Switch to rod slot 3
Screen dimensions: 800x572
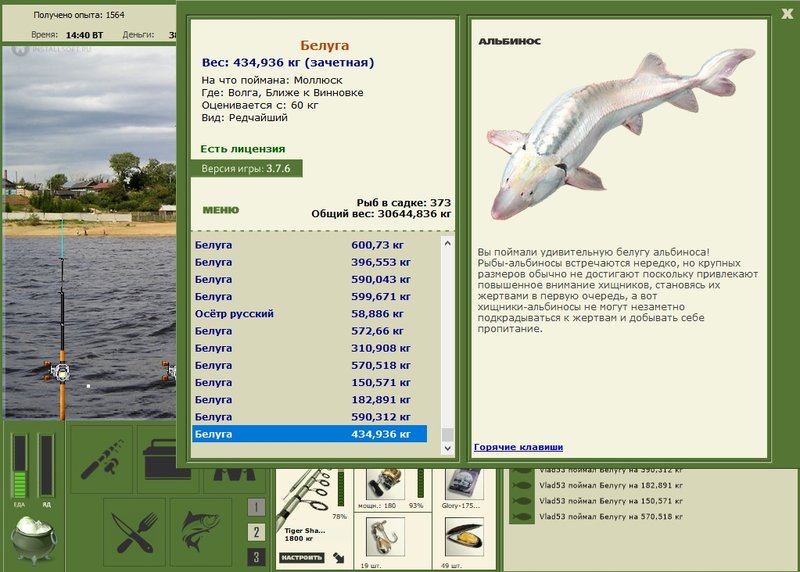click(256, 557)
